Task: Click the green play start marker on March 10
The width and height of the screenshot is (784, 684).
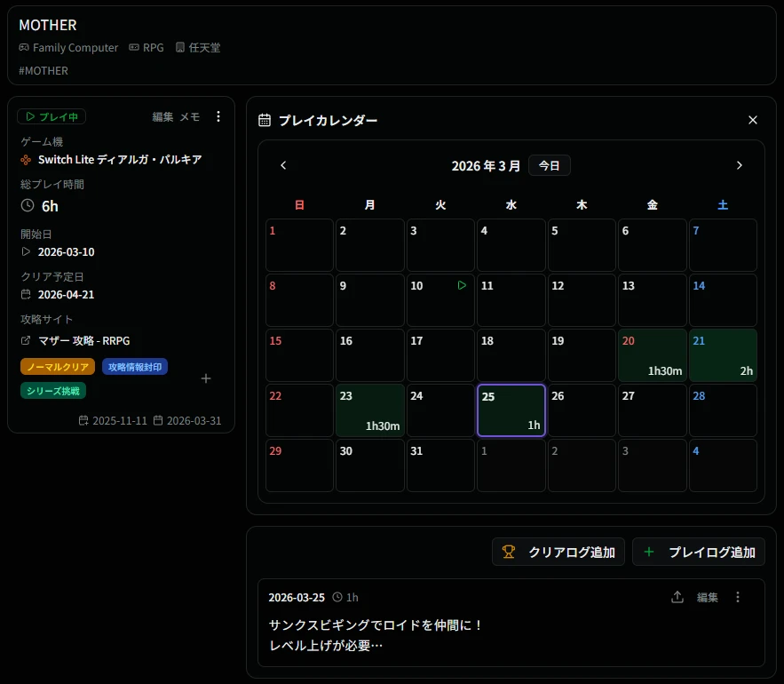Action: pos(462,285)
